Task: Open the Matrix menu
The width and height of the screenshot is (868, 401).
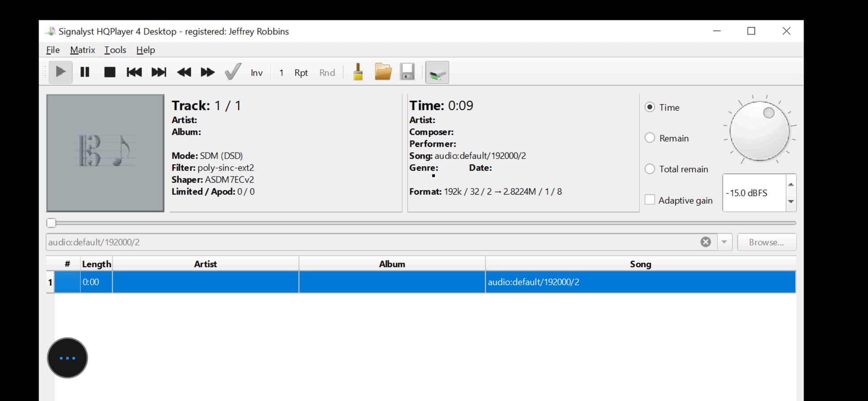Action: coord(82,50)
